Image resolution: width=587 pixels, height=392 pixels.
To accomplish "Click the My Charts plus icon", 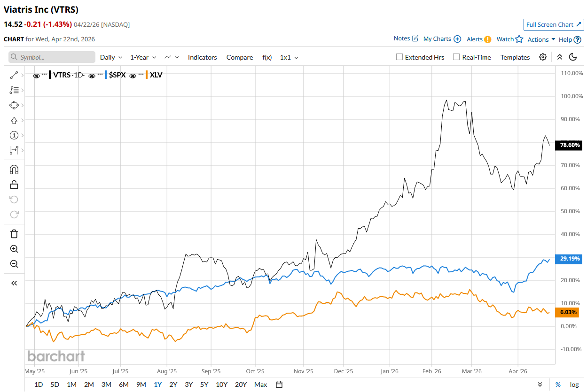I will (457, 39).
